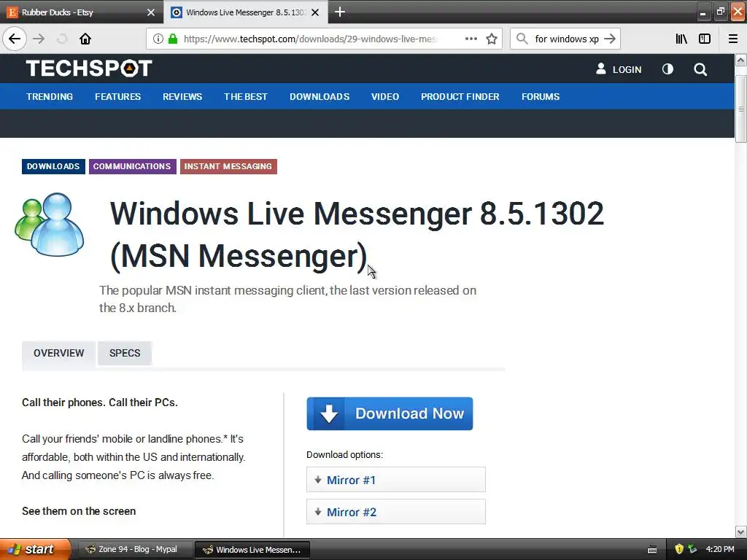Click the TechSpot site search magnifier
This screenshot has height=560, width=747.
pyautogui.click(x=700, y=69)
